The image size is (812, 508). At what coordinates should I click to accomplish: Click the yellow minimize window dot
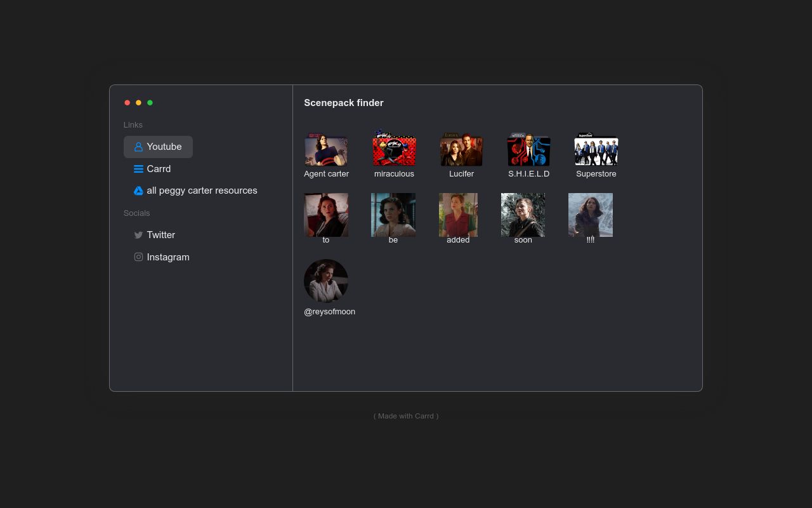pyautogui.click(x=139, y=103)
